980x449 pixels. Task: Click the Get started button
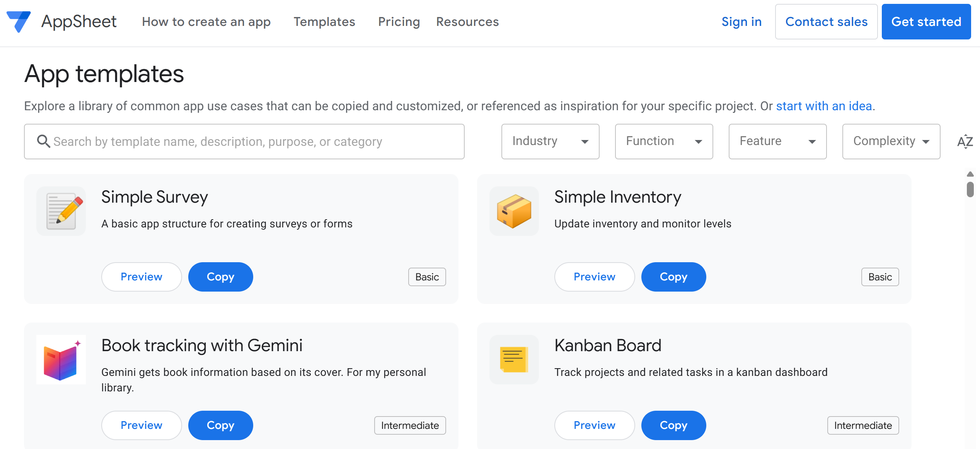pos(926,22)
